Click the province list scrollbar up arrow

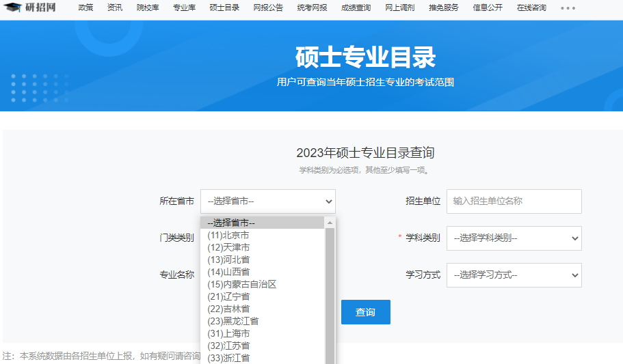330,223
